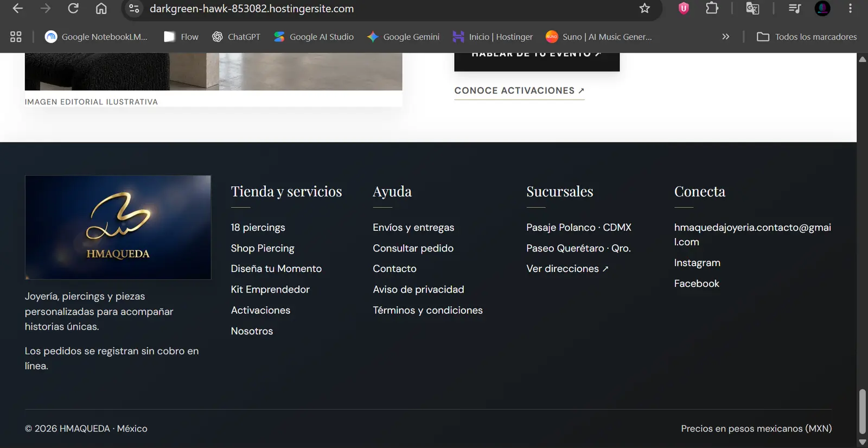Image resolution: width=868 pixels, height=448 pixels.
Task: Open the Nosotros footer link
Action: click(x=252, y=331)
